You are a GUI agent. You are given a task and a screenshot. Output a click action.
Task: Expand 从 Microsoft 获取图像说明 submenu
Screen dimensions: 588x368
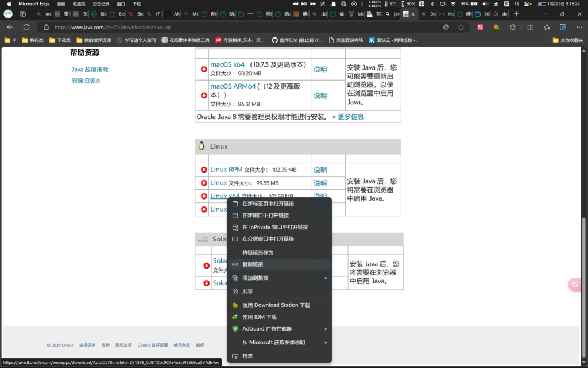[x=280, y=342]
